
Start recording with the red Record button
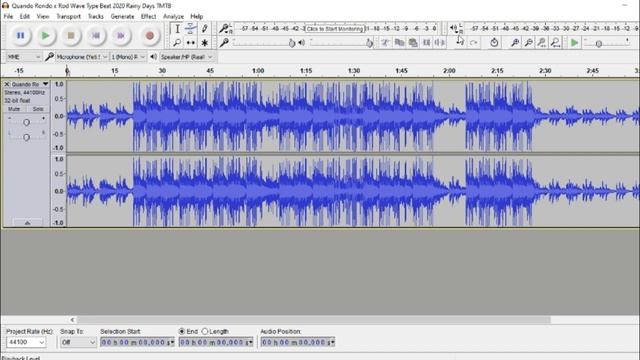(149, 36)
